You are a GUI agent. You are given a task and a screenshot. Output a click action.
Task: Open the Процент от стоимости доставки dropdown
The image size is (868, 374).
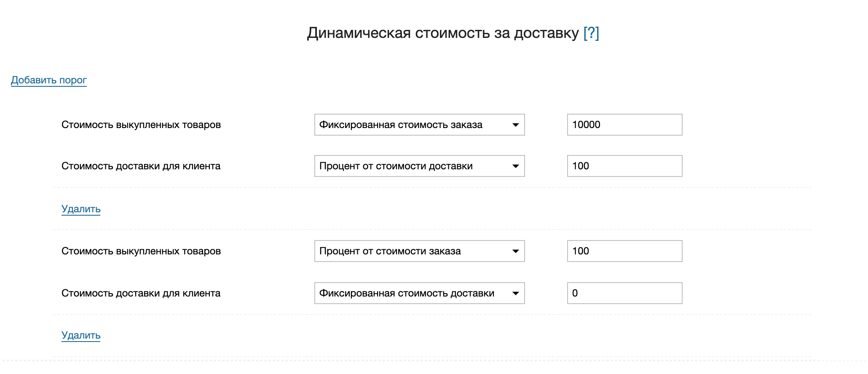pos(419,166)
